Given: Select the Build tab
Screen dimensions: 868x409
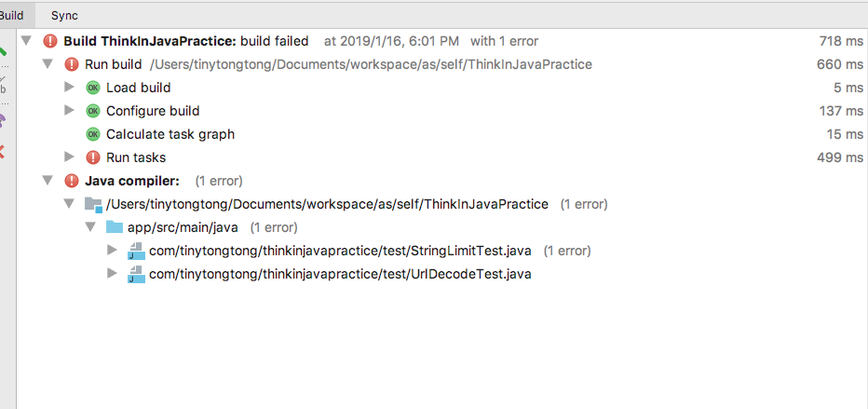Looking at the screenshot, I should [x=11, y=15].
